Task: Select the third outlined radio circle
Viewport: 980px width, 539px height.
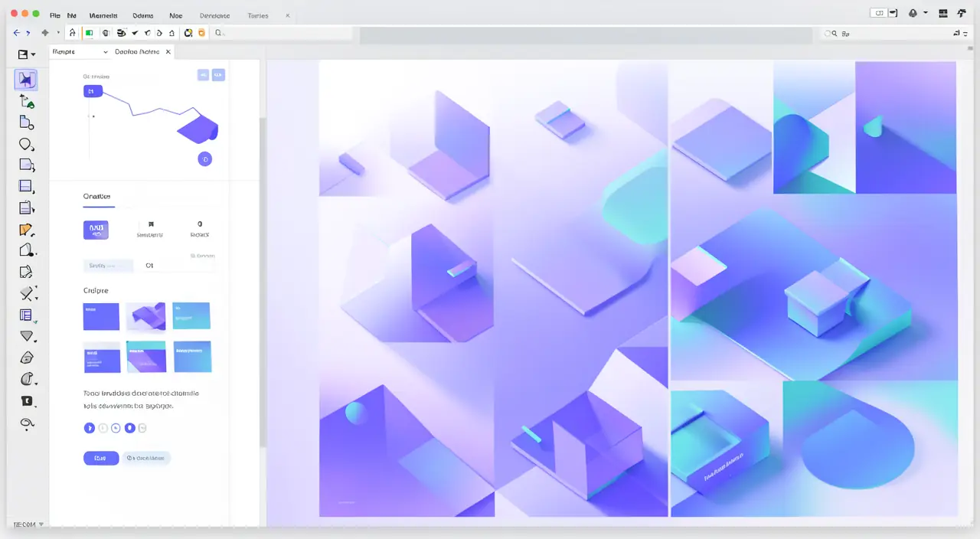Action: point(116,428)
